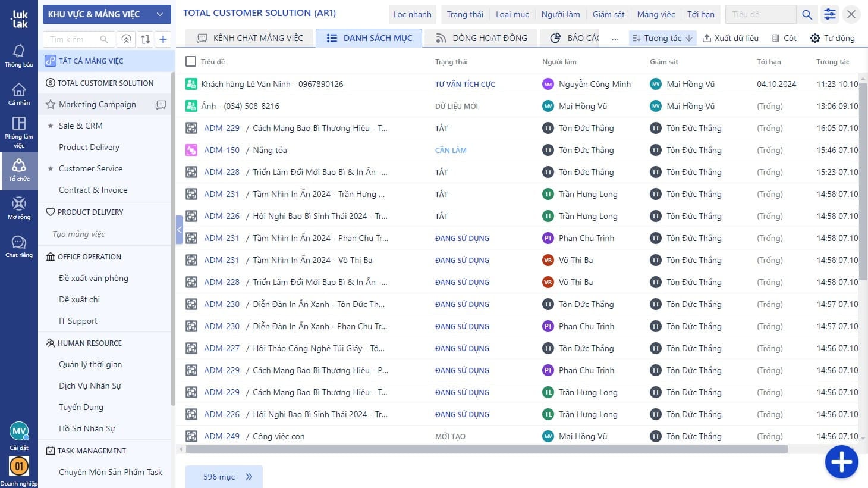The width and height of the screenshot is (868, 488).
Task: Expand the 596 mục pagination arrows
Action: 249,477
